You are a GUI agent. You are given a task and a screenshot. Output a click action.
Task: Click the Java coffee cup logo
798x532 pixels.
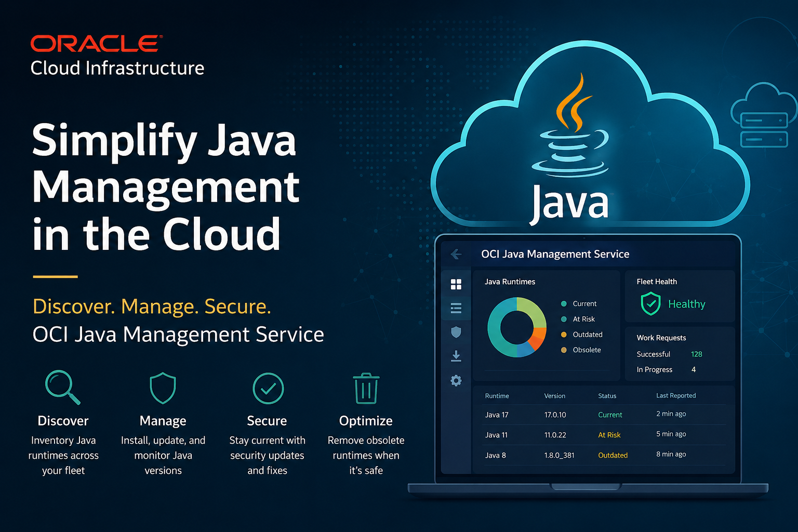571,125
